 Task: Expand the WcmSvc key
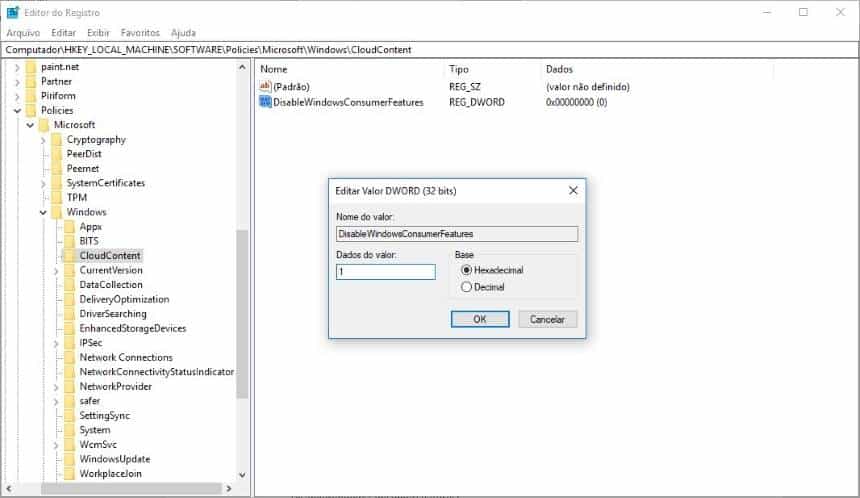(56, 445)
